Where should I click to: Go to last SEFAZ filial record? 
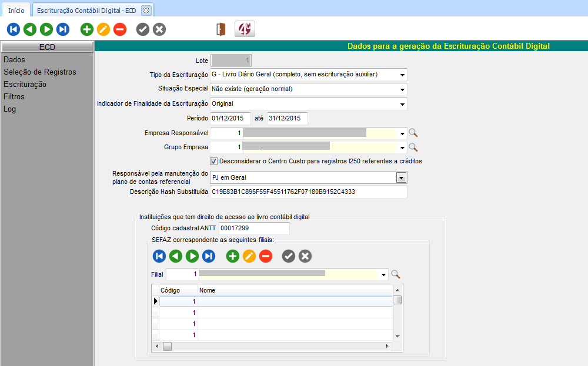point(209,256)
